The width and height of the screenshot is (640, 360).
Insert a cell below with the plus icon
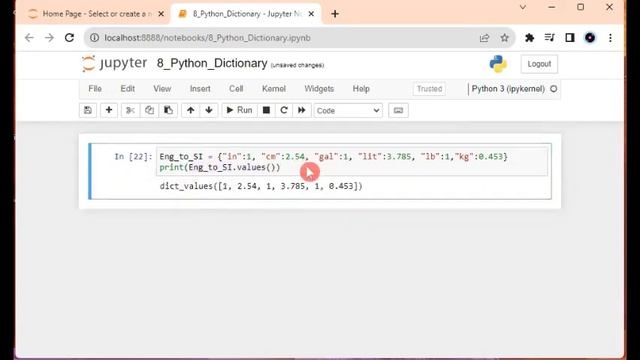[x=109, y=110]
